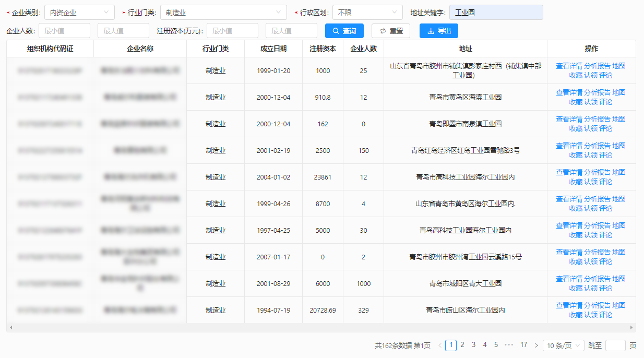This screenshot has height=358, width=644.
Task: Click the address 青岛市城阳区青大工业园
Action: pos(466,283)
